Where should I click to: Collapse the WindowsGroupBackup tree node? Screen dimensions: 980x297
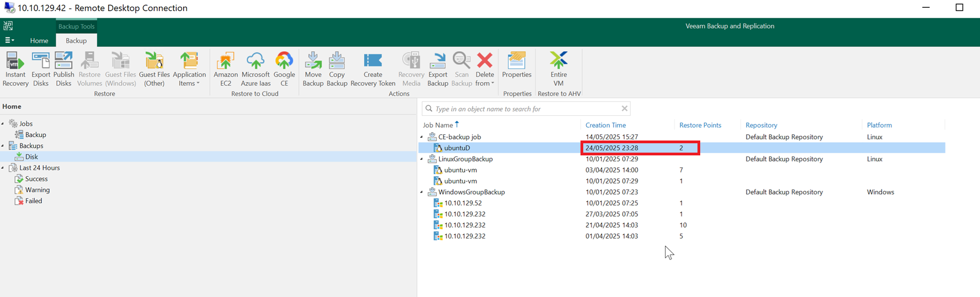(422, 192)
